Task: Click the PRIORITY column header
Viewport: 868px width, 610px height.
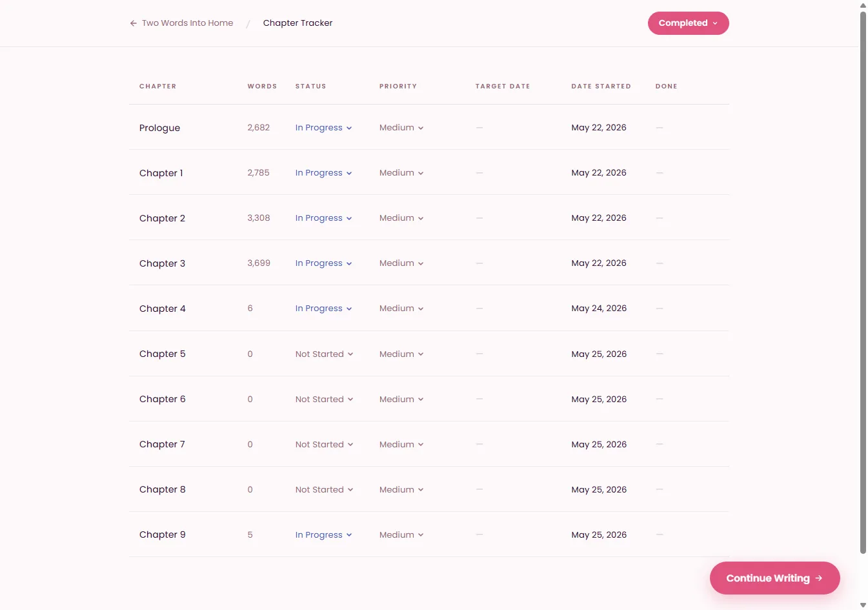Action: point(398,86)
